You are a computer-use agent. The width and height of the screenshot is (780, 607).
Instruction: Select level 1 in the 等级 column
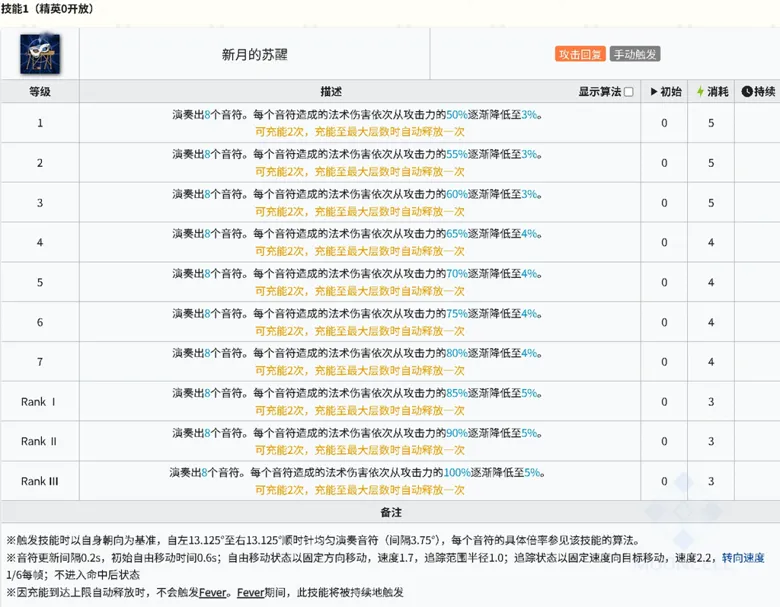pos(40,123)
